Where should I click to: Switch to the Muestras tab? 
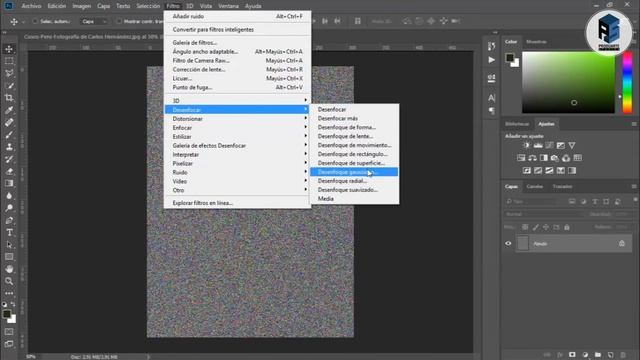pos(536,42)
